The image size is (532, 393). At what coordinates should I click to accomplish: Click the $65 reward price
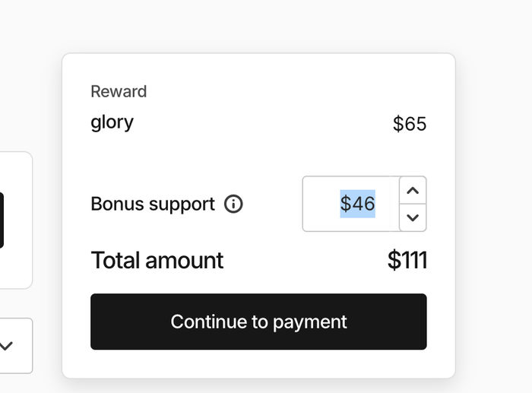410,124
